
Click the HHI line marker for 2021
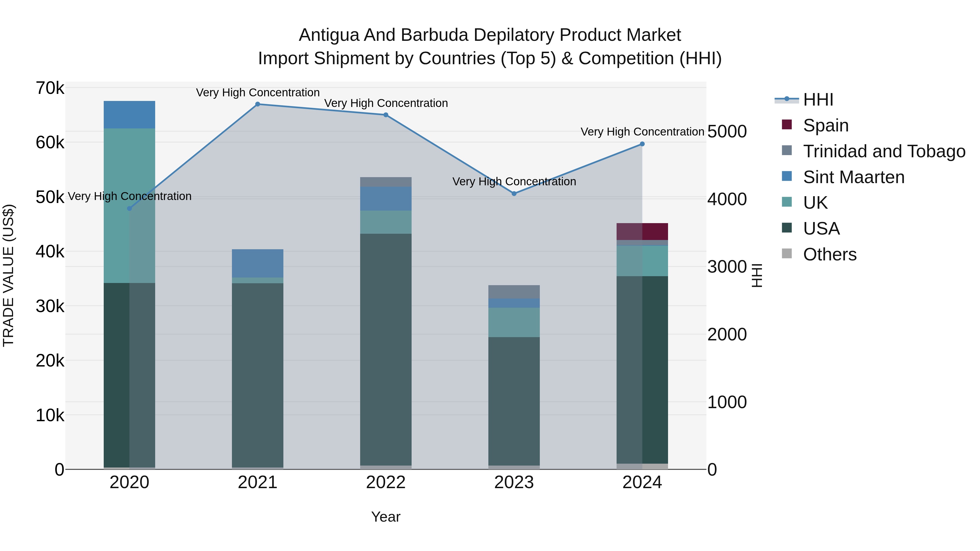tap(258, 104)
